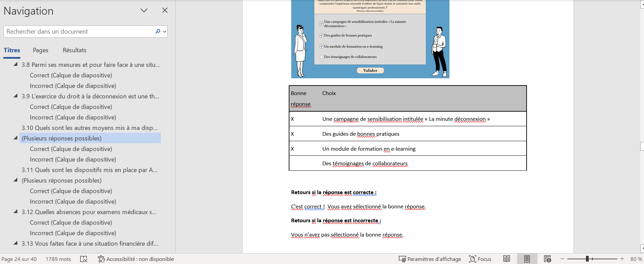
Task: Click the spelling check icon in status bar
Action: point(84,259)
